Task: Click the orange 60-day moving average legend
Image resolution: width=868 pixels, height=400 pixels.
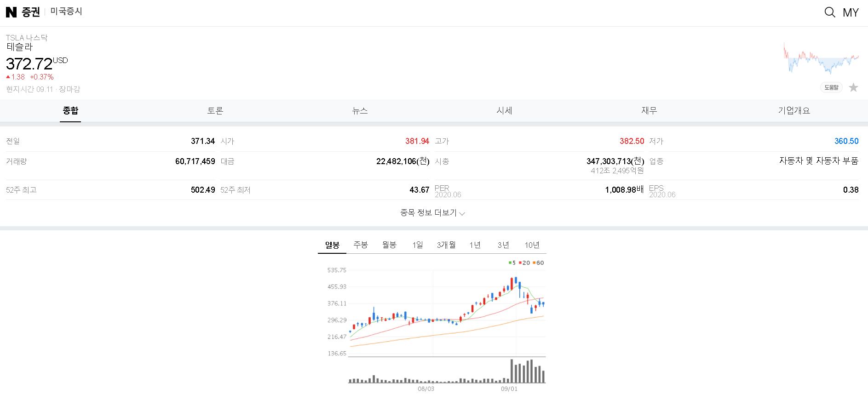Action: click(x=539, y=263)
